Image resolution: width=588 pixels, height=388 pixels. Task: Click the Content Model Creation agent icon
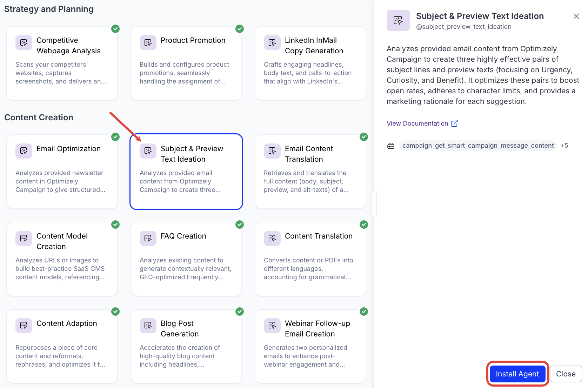tap(24, 238)
